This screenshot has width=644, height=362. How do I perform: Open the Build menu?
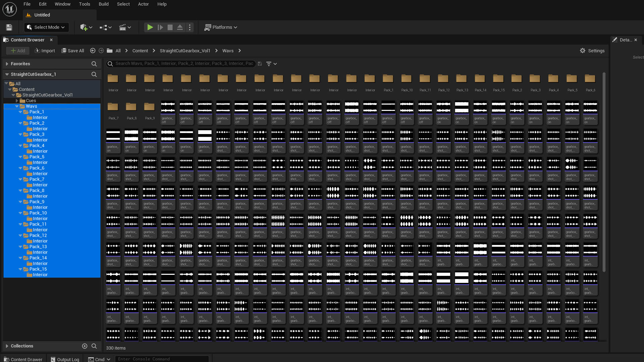click(103, 4)
